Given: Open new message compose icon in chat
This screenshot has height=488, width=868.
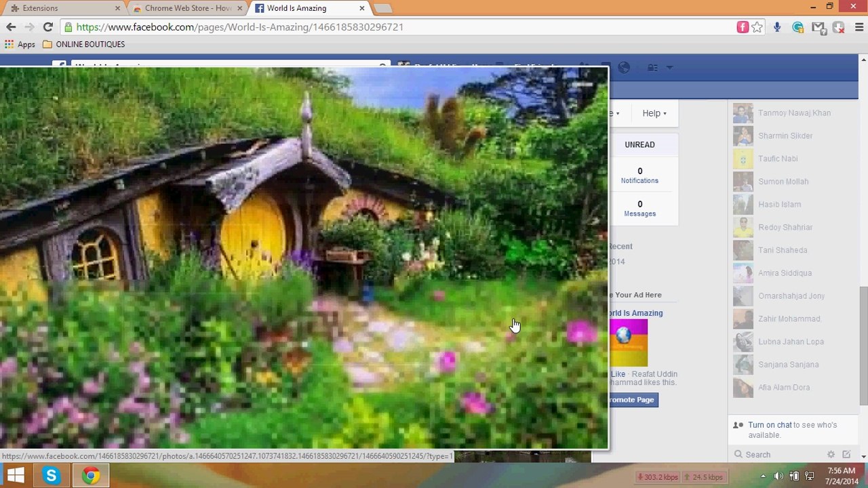Looking at the screenshot, I should coord(846,455).
